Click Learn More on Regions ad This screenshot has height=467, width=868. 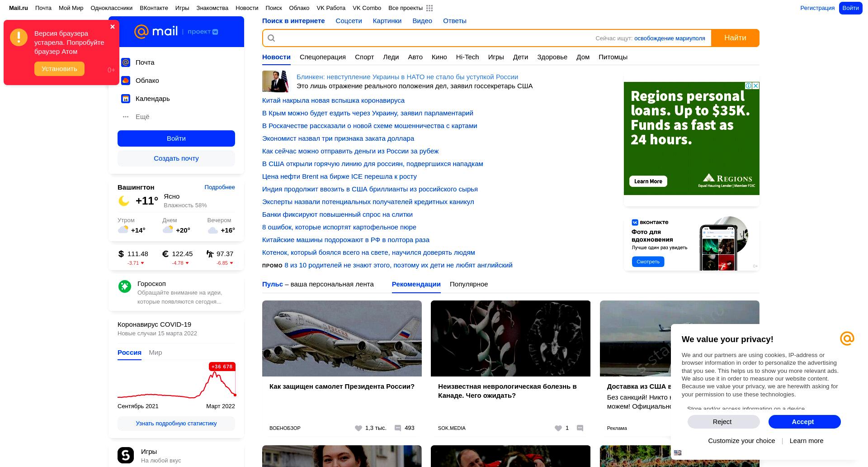pyautogui.click(x=648, y=181)
